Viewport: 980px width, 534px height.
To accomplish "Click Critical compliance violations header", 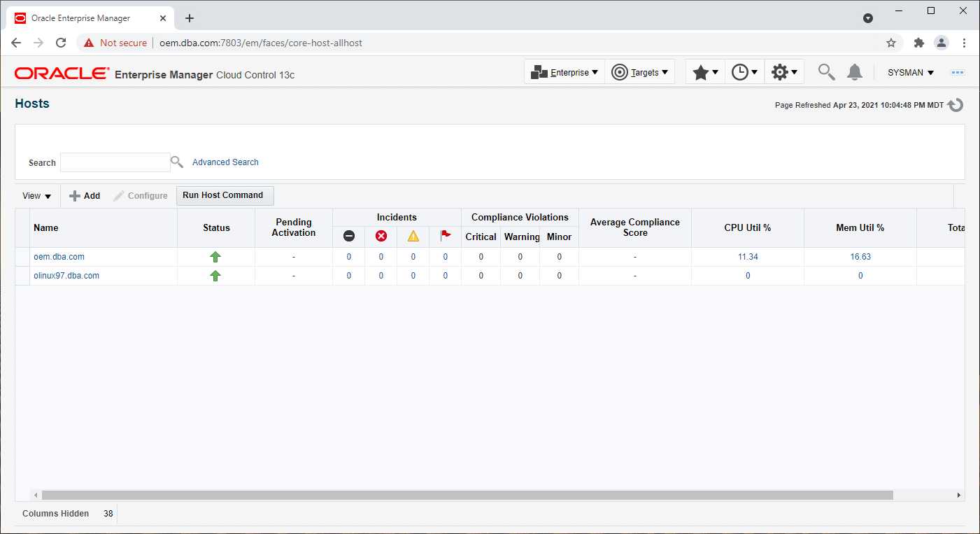I will coord(481,237).
